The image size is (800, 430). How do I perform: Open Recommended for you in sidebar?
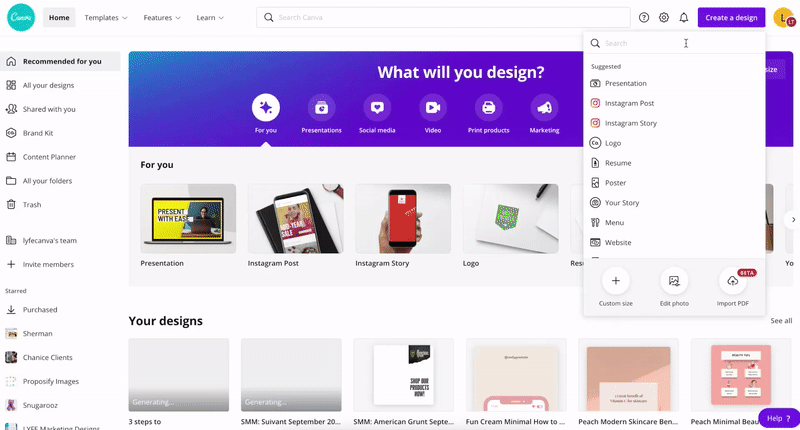tap(60, 61)
